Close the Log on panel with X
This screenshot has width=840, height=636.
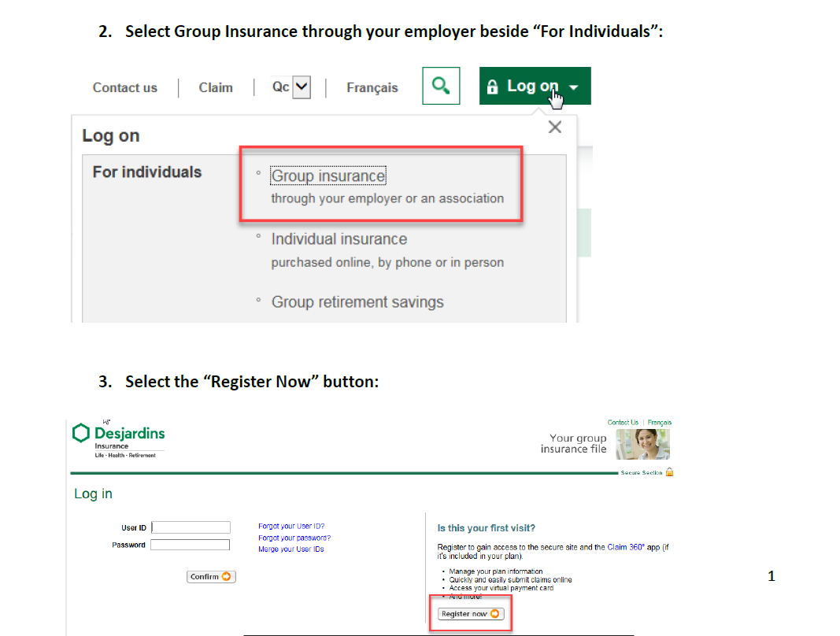555,127
